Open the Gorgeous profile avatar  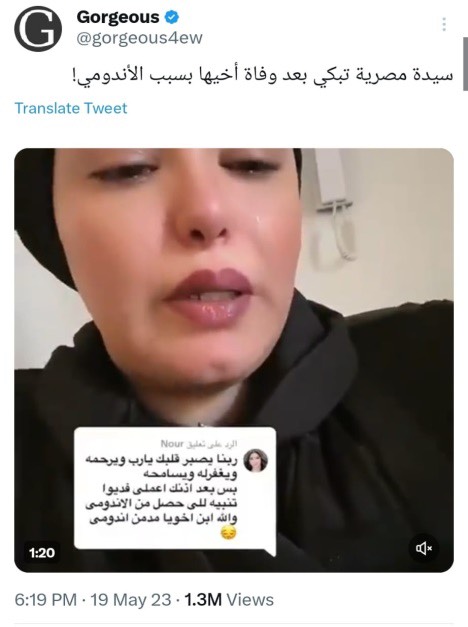38,29
